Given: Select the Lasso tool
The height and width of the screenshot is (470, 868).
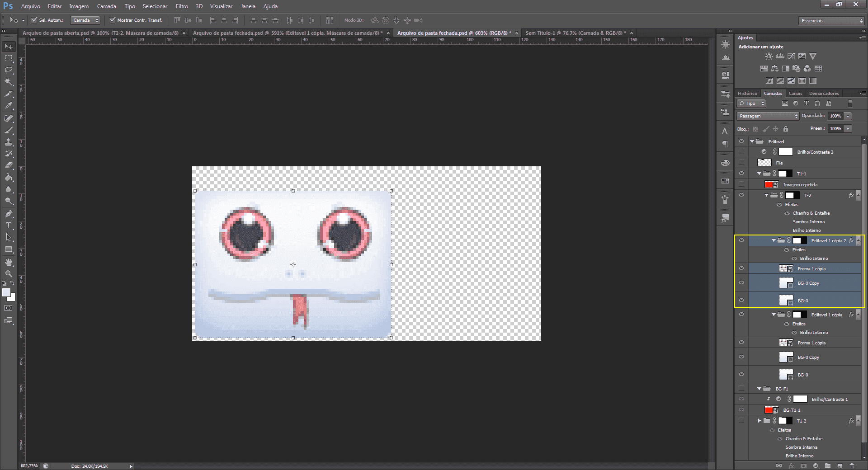Looking at the screenshot, I should coord(9,70).
